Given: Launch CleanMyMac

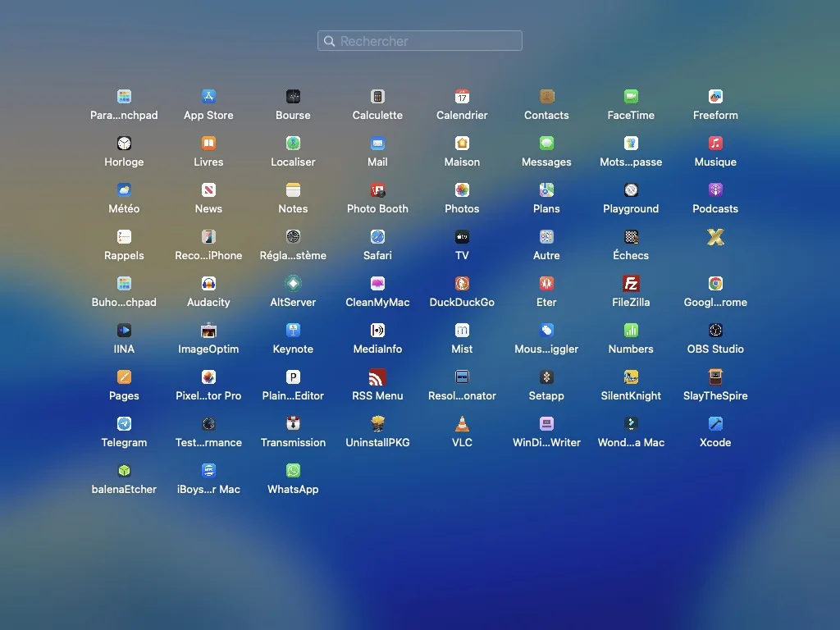Looking at the screenshot, I should coord(377,284).
